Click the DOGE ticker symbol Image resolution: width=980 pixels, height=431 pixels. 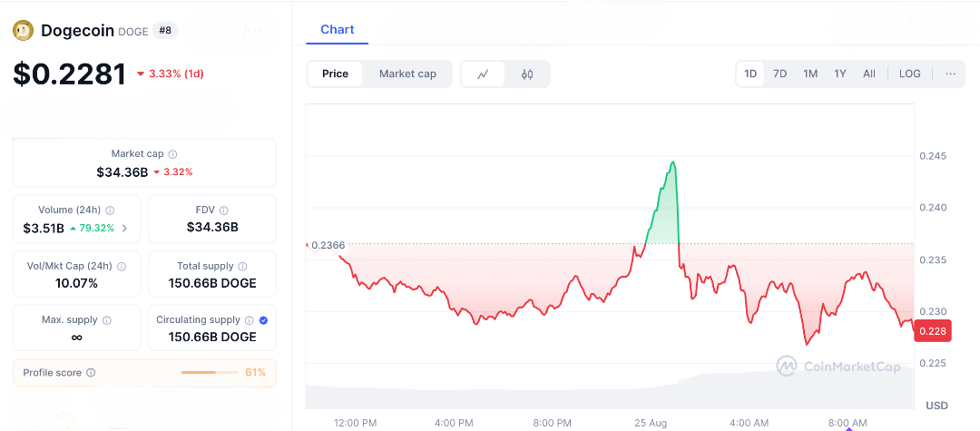(x=133, y=31)
